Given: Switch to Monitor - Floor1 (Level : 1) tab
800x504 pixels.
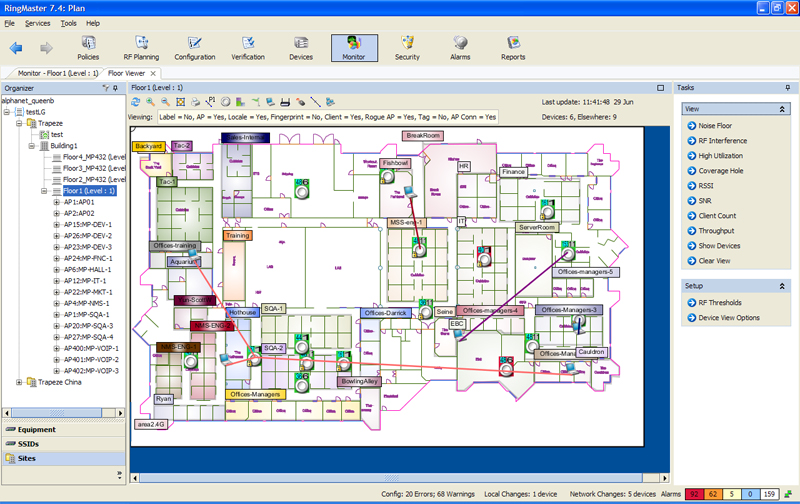Looking at the screenshot, I should (x=58, y=73).
